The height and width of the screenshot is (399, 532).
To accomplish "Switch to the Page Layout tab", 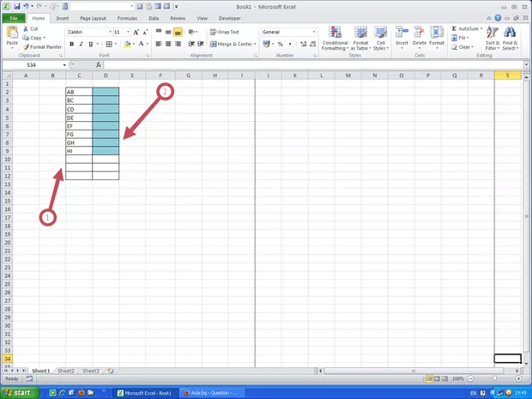I will (x=93, y=18).
